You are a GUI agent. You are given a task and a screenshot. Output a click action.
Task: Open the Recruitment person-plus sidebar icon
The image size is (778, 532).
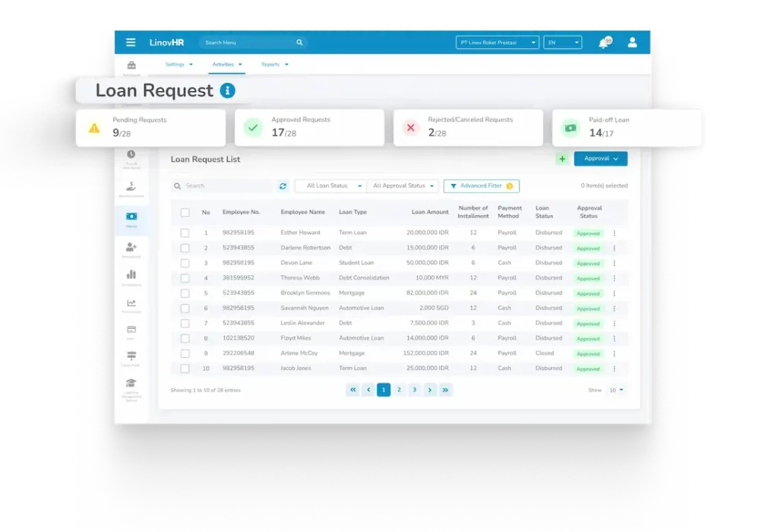[x=131, y=247]
